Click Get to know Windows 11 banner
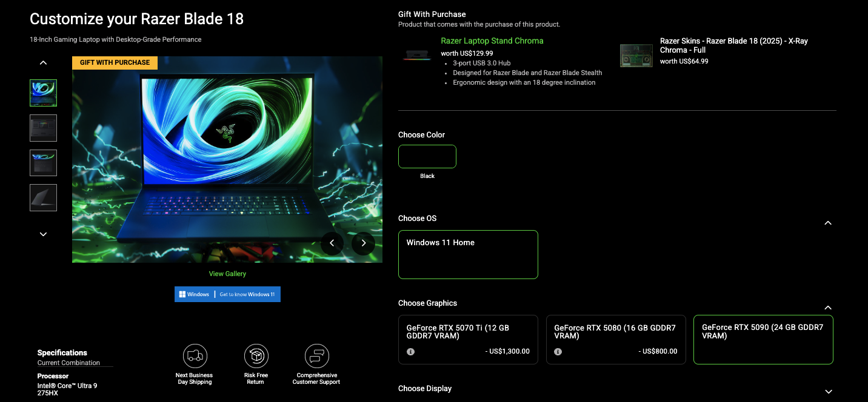 [x=227, y=294]
